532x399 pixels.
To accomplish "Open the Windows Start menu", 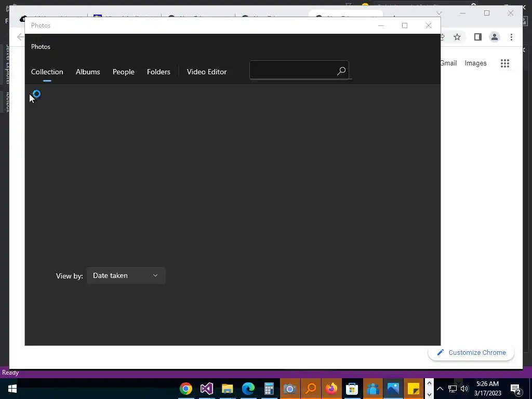I will pyautogui.click(x=12, y=389).
